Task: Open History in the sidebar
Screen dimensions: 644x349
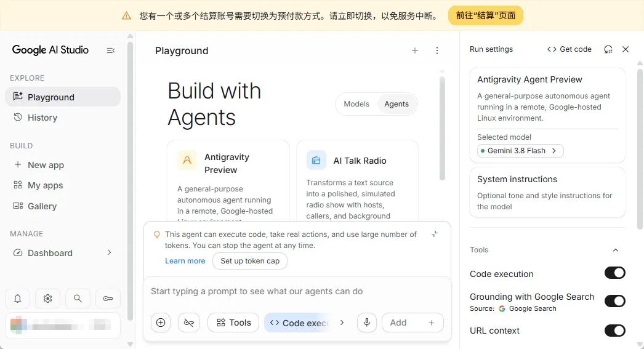Action: coord(63,118)
